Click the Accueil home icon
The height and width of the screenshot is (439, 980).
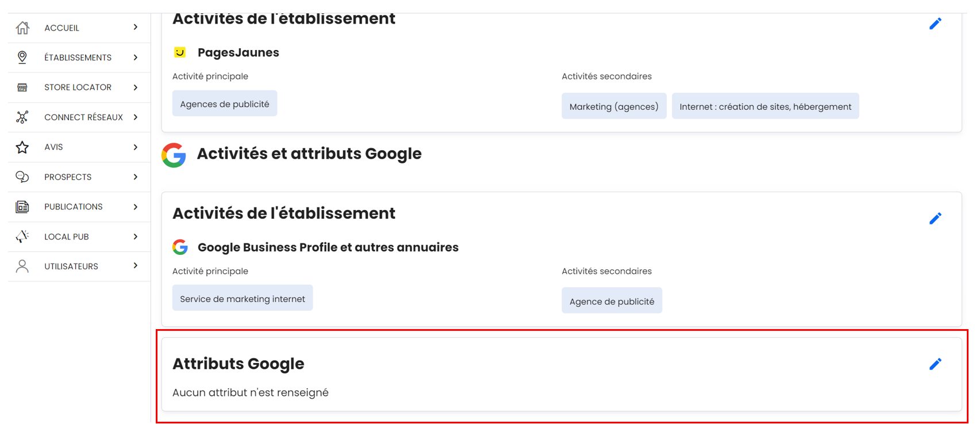pyautogui.click(x=22, y=28)
